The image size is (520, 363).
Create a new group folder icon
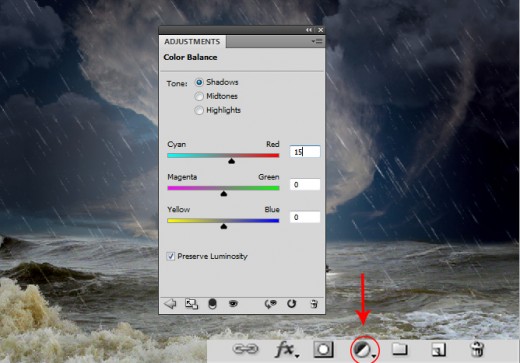399,349
